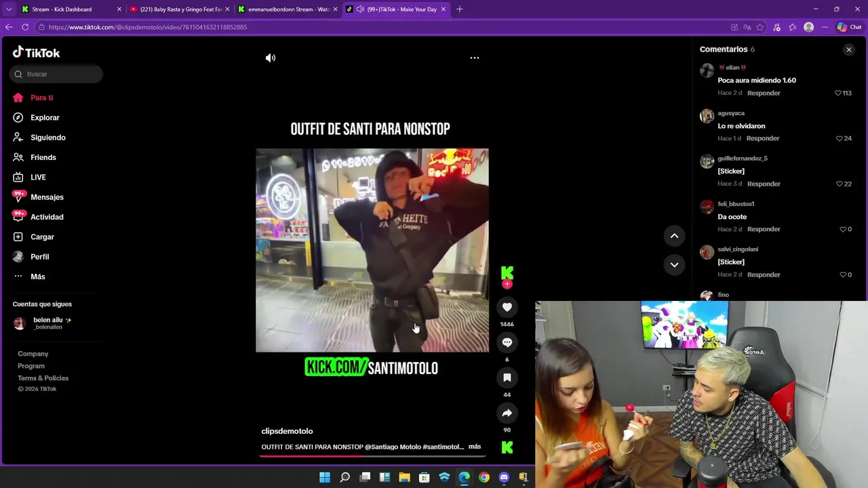Open the three-dot video options menu
Screen dimensions: 868x488
[475, 58]
